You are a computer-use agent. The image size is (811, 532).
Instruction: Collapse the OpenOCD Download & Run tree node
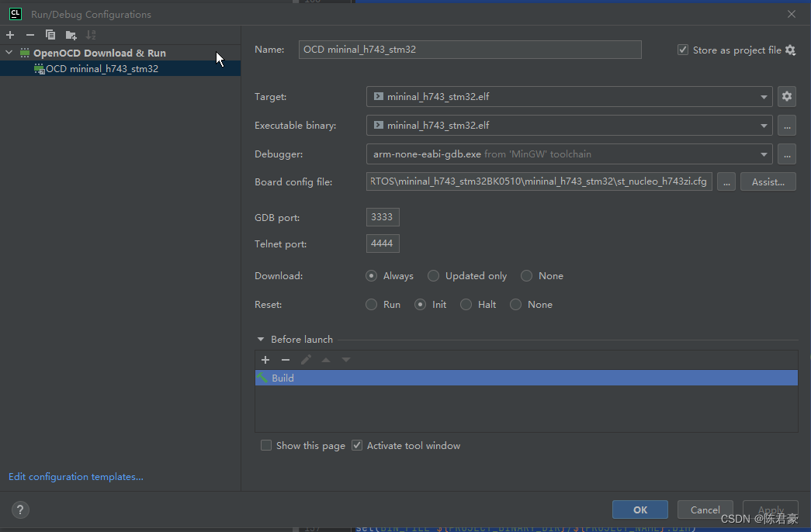coord(9,53)
